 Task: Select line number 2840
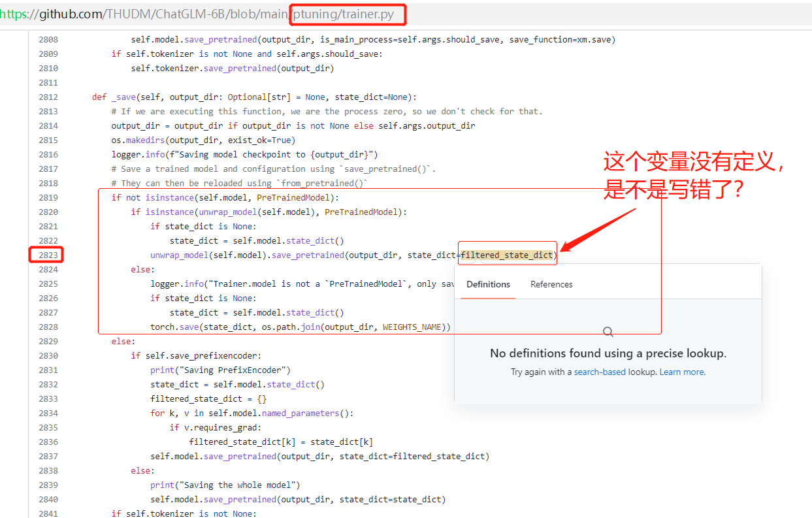48,499
